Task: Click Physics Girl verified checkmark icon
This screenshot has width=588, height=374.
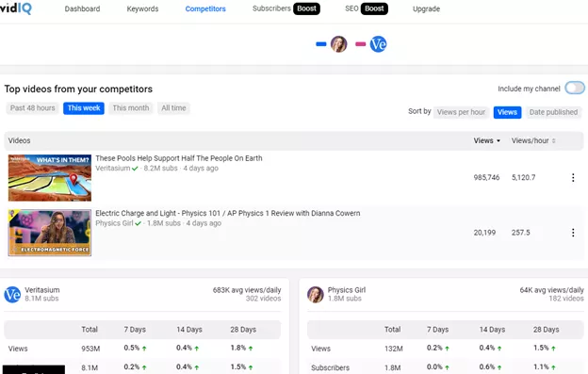Action: pos(138,223)
